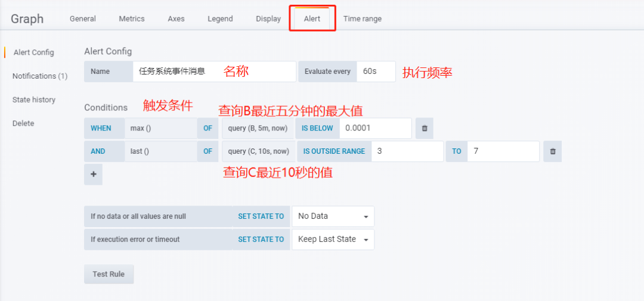Edit the alert Name field
The width and height of the screenshot is (644, 301).
(214, 72)
